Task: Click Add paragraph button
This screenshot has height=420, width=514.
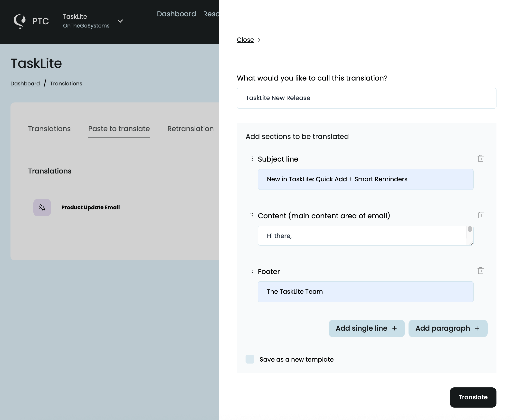Action: 448,328
